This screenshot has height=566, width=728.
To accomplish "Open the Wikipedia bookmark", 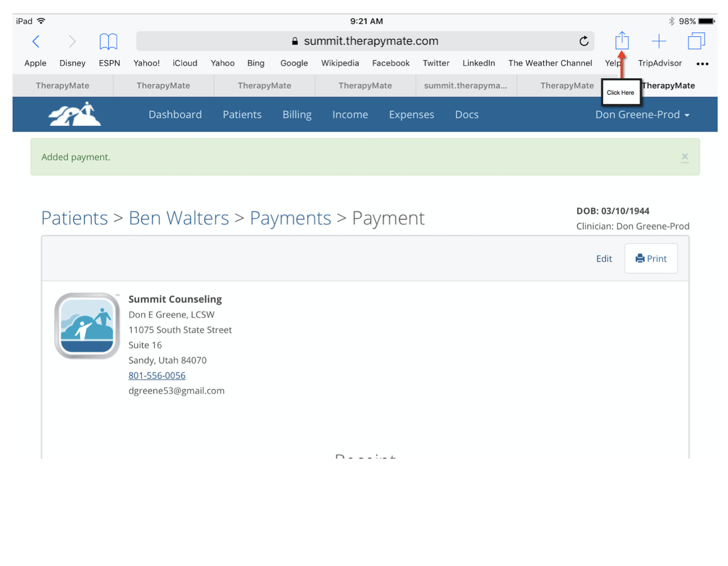I will pyautogui.click(x=340, y=63).
